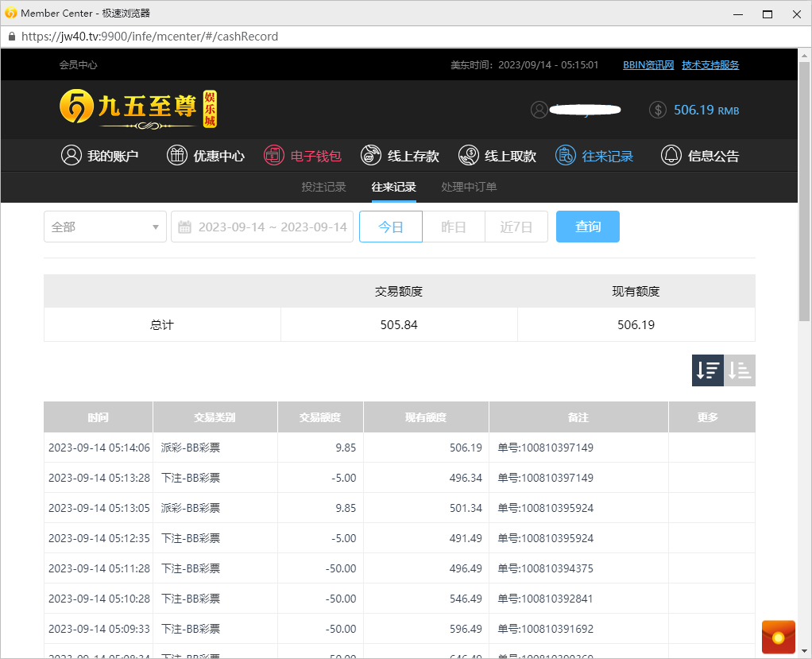This screenshot has width=812, height=659.
Task: Click the 电子钱包 wallet icon
Action: tap(274, 156)
